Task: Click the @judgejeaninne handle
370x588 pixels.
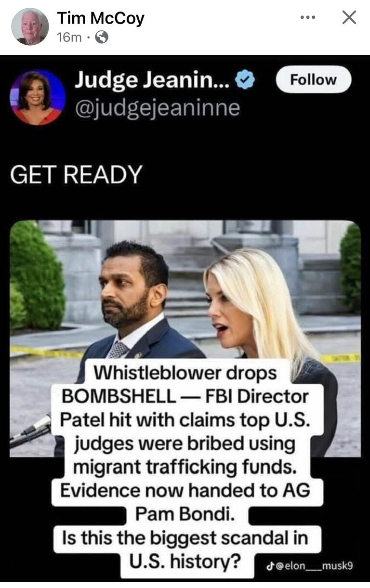Action: (157, 108)
